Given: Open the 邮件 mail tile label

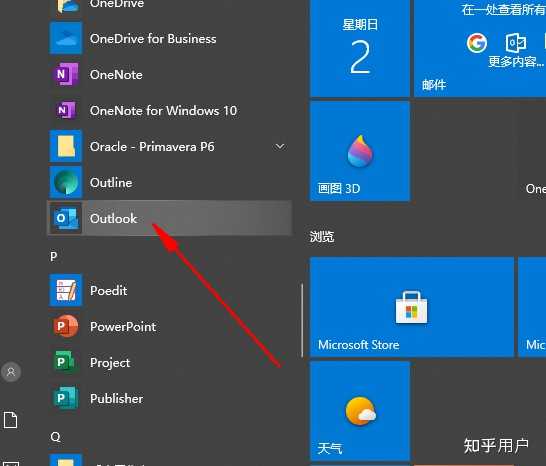Looking at the screenshot, I should tap(434, 85).
